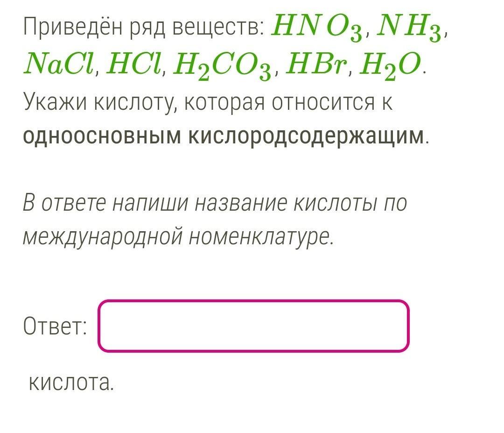Click the HCl formula
This screenshot has height=433, width=504.
click(x=133, y=64)
